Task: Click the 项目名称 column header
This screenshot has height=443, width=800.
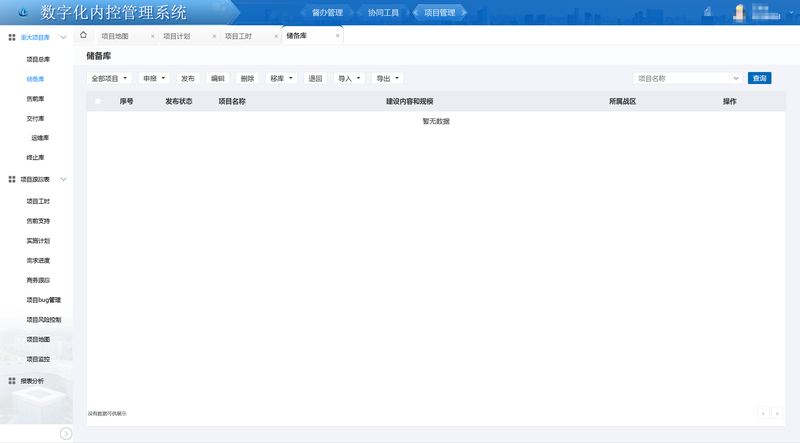Action: point(232,101)
